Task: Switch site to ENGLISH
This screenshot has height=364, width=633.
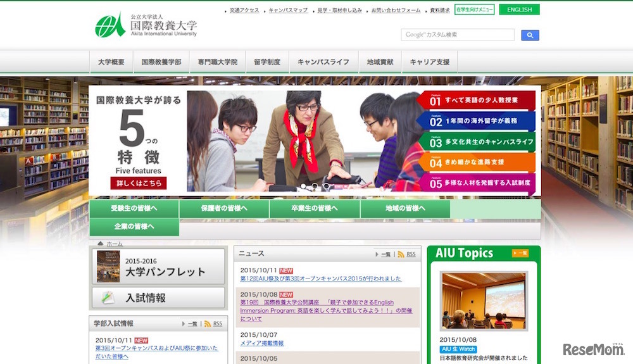Action: click(x=519, y=9)
